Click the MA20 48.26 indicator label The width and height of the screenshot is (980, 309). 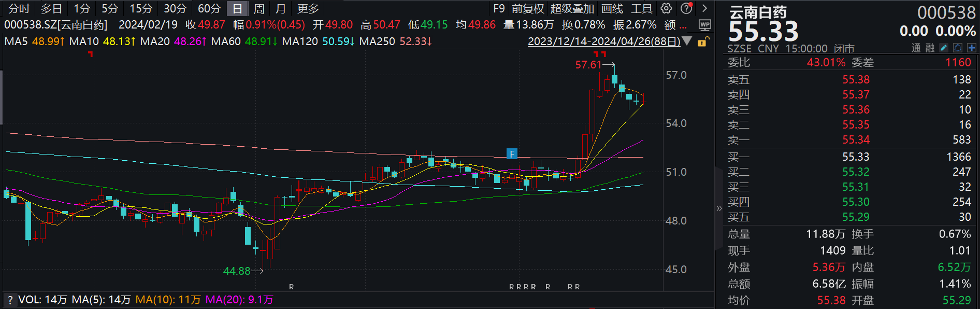tap(174, 41)
